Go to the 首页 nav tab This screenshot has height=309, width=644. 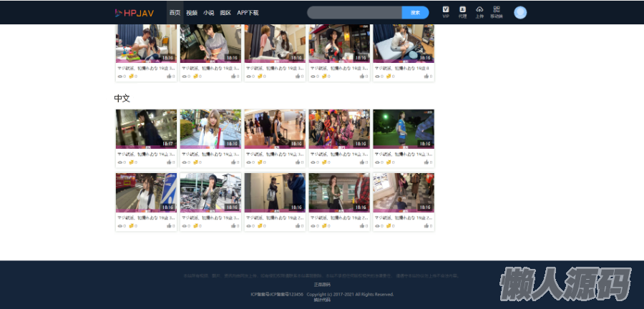tap(175, 13)
